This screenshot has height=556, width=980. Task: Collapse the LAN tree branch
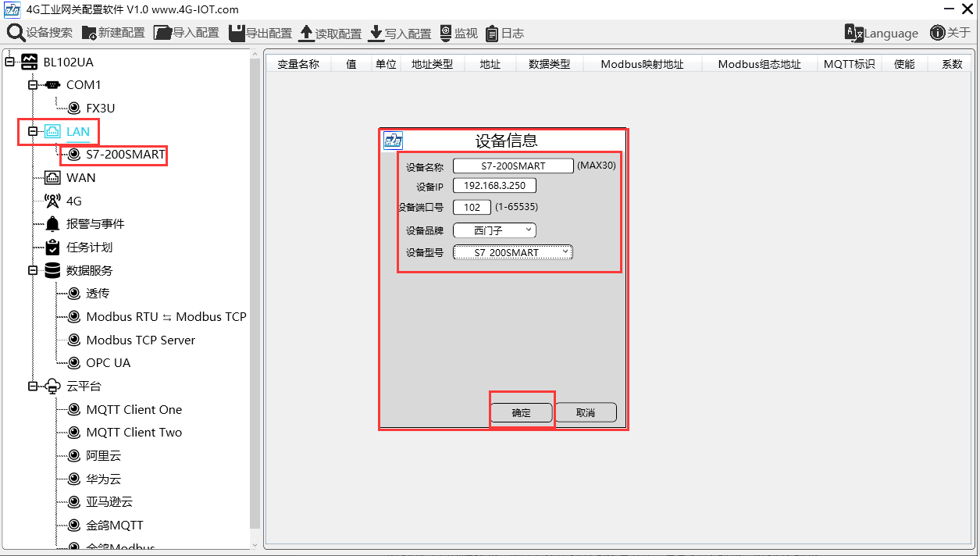(33, 131)
